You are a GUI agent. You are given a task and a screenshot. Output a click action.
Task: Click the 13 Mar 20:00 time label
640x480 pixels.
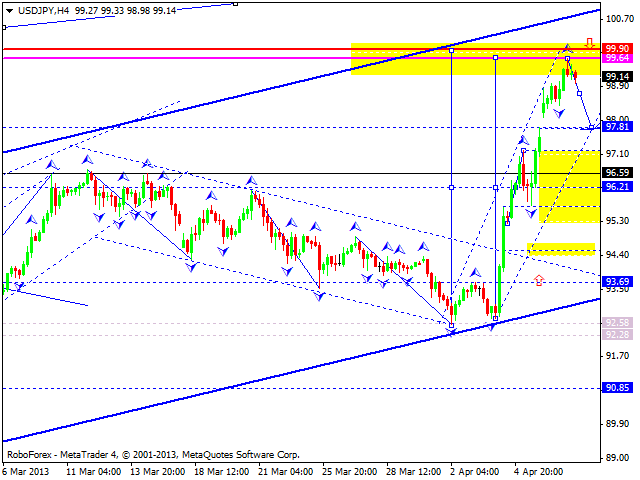tap(158, 472)
